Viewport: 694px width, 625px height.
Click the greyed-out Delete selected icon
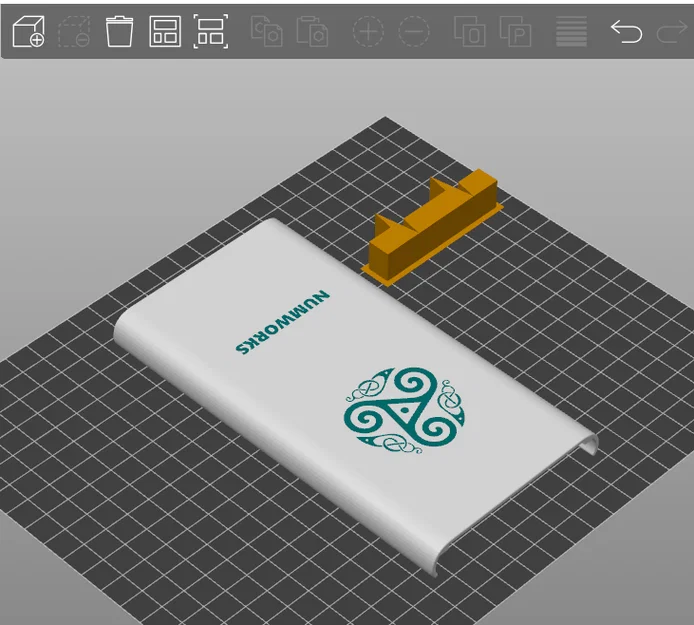pos(74,31)
